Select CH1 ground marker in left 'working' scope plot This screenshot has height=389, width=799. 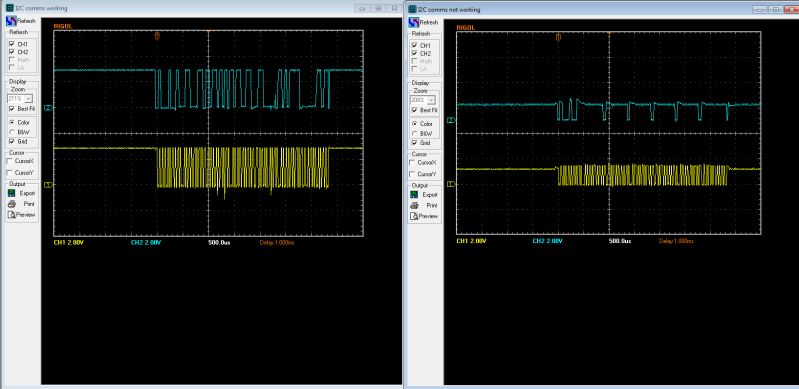point(49,185)
